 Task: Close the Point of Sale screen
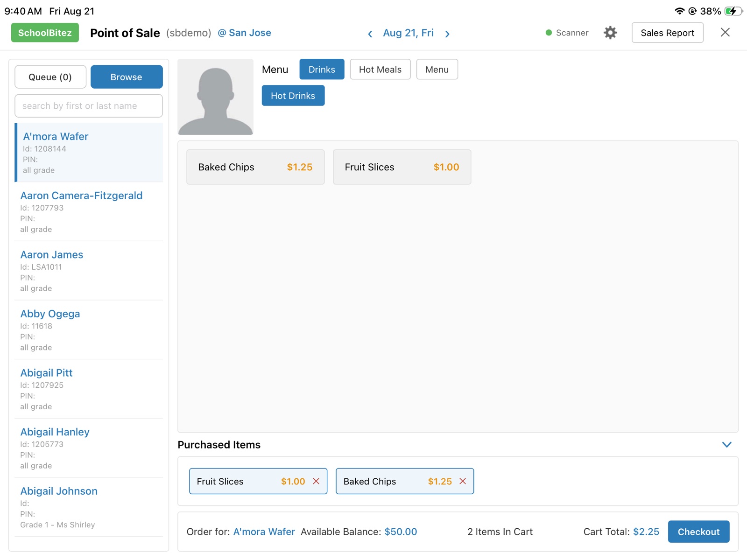725,32
